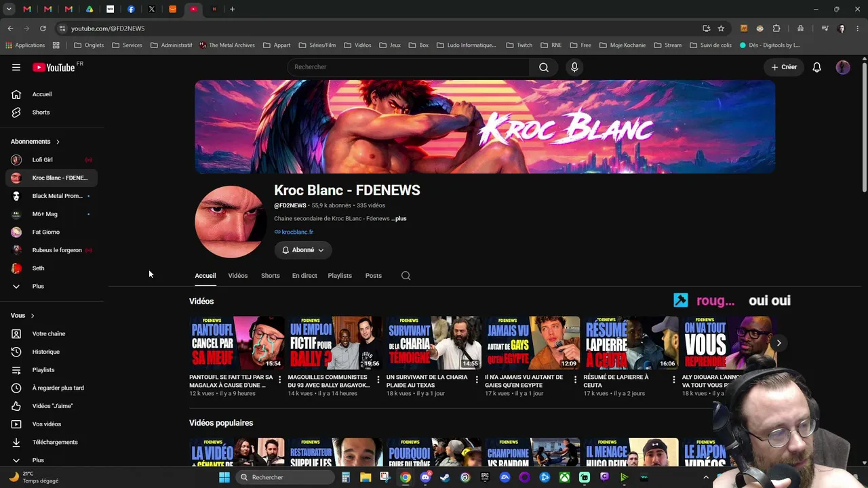This screenshot has height=488, width=868.
Task: Open Lofi Girl subscription
Action: point(52,160)
